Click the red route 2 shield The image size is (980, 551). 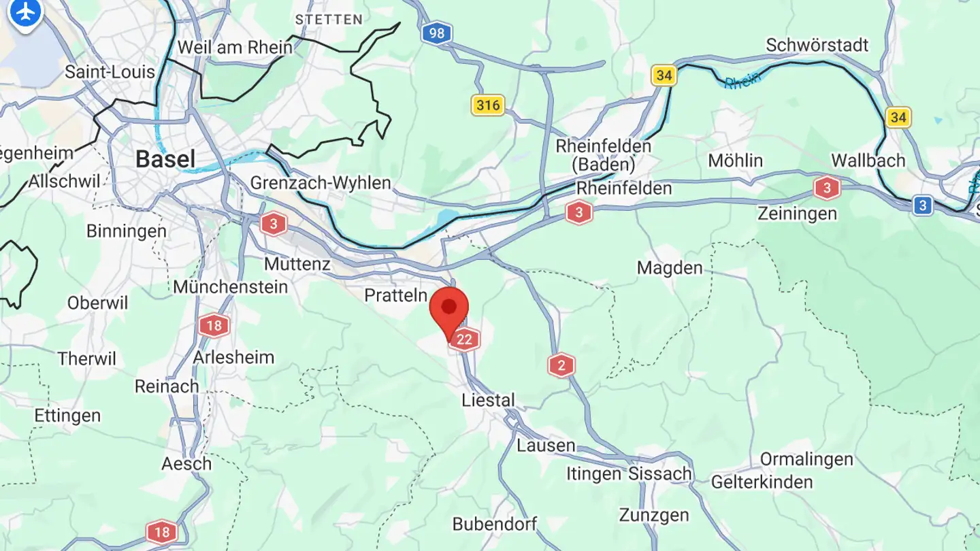coord(561,366)
